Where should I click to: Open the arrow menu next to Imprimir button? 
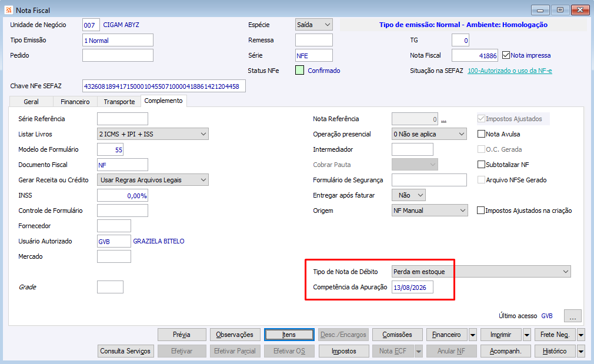pos(527,335)
